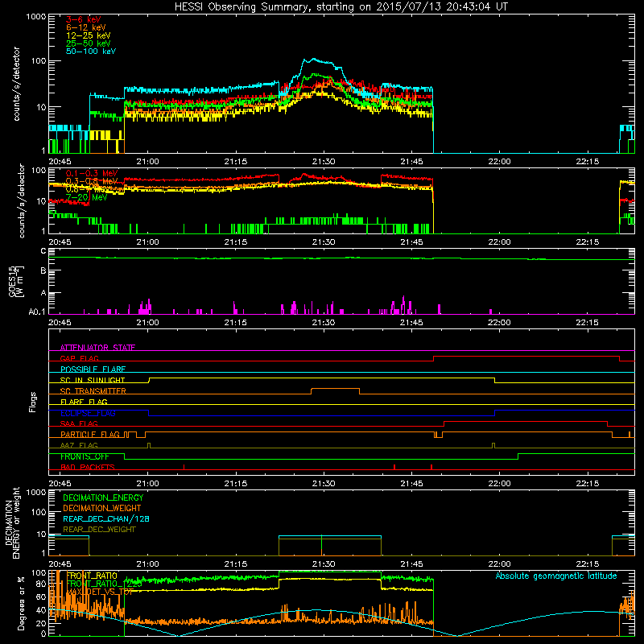This screenshot has height=644, width=644.
Task: Select the 50-100 keV legend label
Action: click(91, 52)
